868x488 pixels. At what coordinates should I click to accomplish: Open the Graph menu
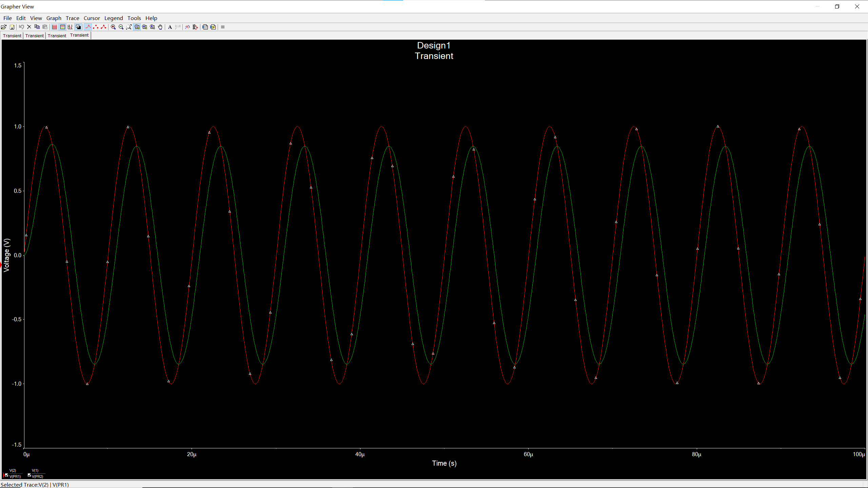[x=54, y=18]
